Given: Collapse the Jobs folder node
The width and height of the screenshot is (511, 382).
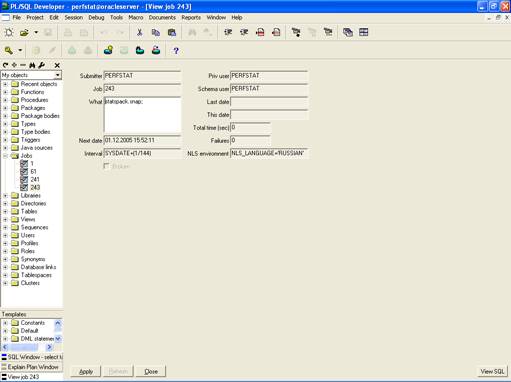Looking at the screenshot, I should click(5, 156).
